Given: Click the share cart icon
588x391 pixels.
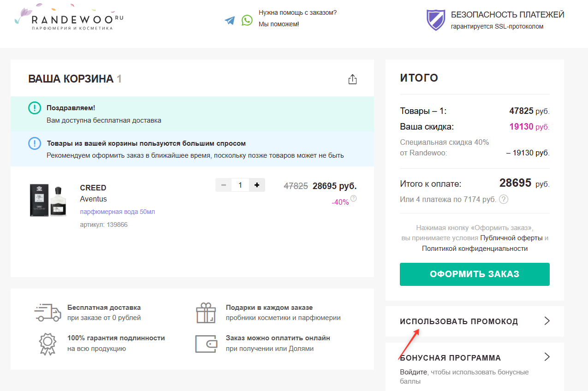Looking at the screenshot, I should pos(352,79).
